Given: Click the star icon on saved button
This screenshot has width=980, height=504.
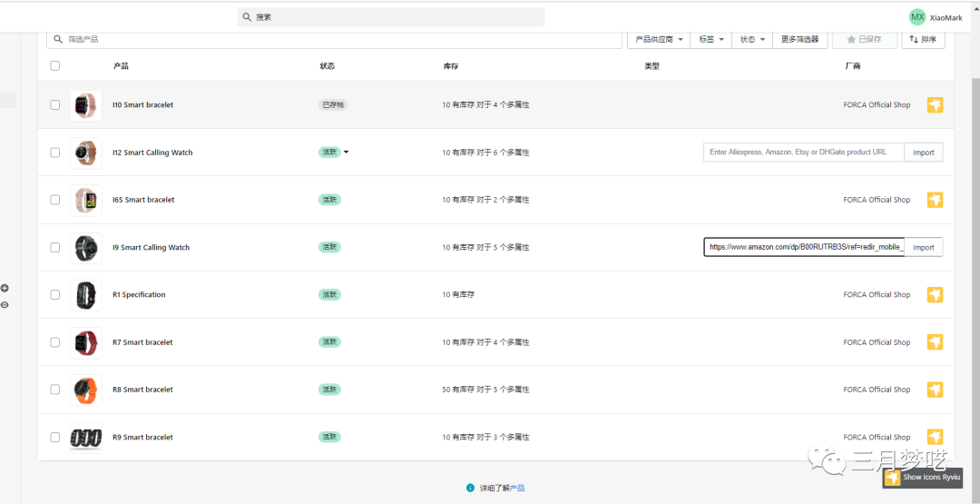Looking at the screenshot, I should click(x=851, y=40).
